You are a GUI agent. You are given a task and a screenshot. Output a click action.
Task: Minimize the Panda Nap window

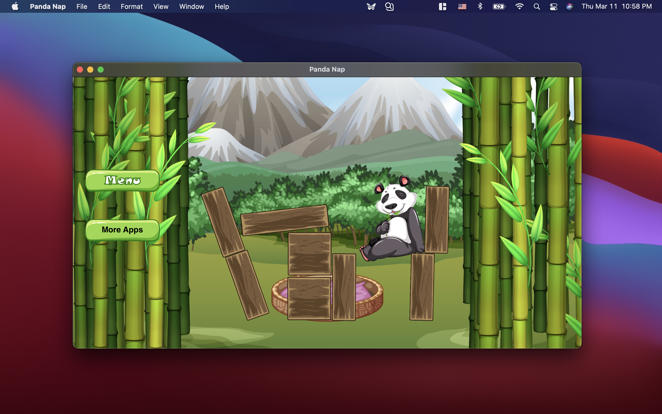pos(90,70)
